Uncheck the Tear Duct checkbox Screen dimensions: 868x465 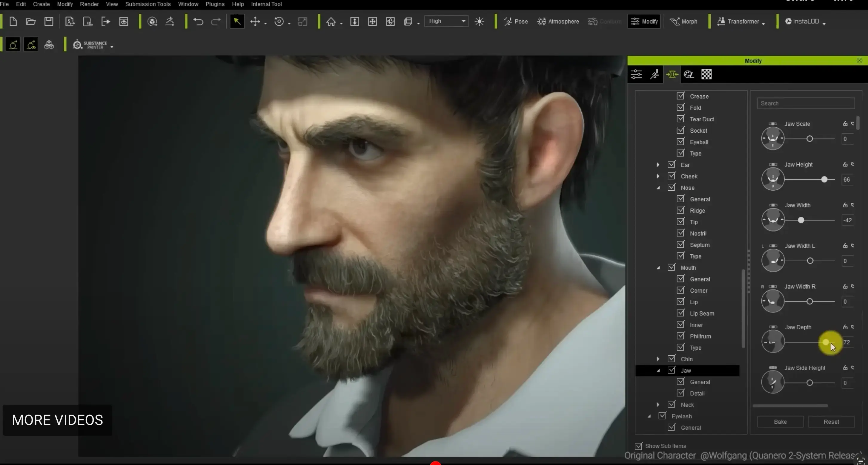[681, 119]
